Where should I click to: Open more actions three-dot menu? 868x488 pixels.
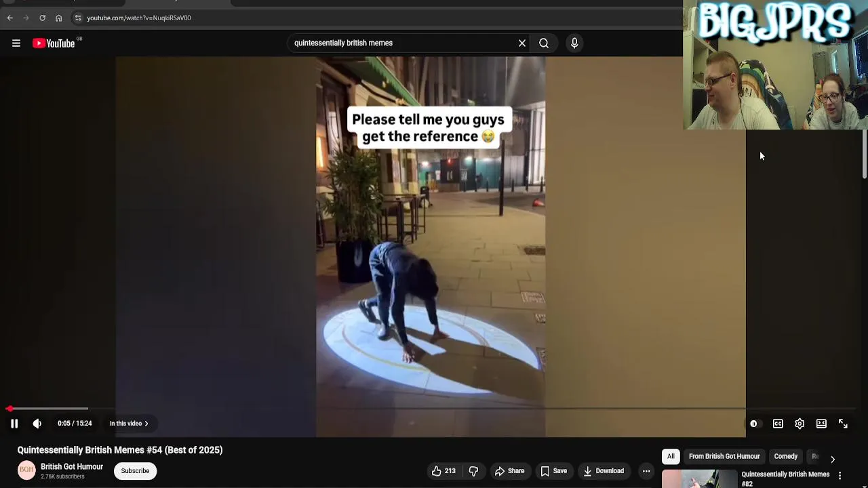[x=646, y=471]
